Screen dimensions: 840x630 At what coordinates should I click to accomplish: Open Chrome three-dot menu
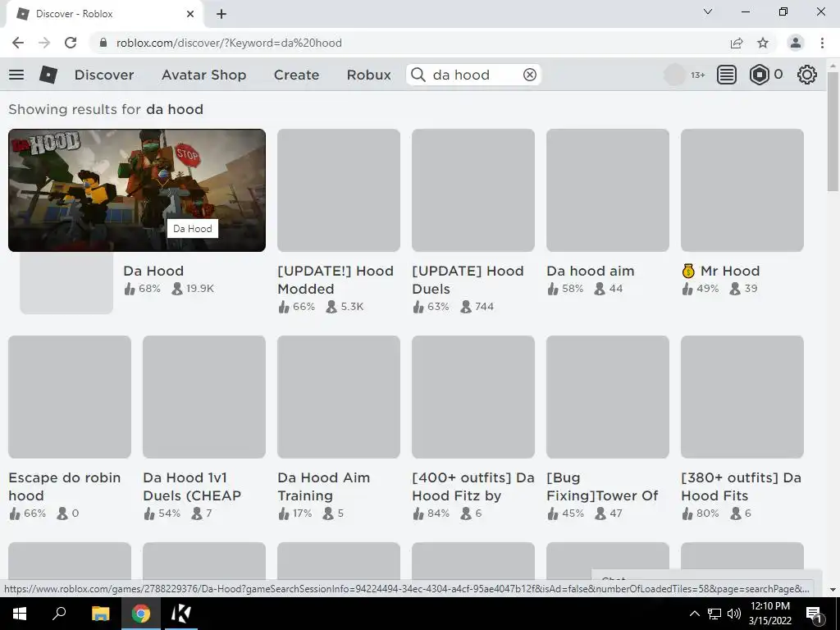click(x=822, y=43)
